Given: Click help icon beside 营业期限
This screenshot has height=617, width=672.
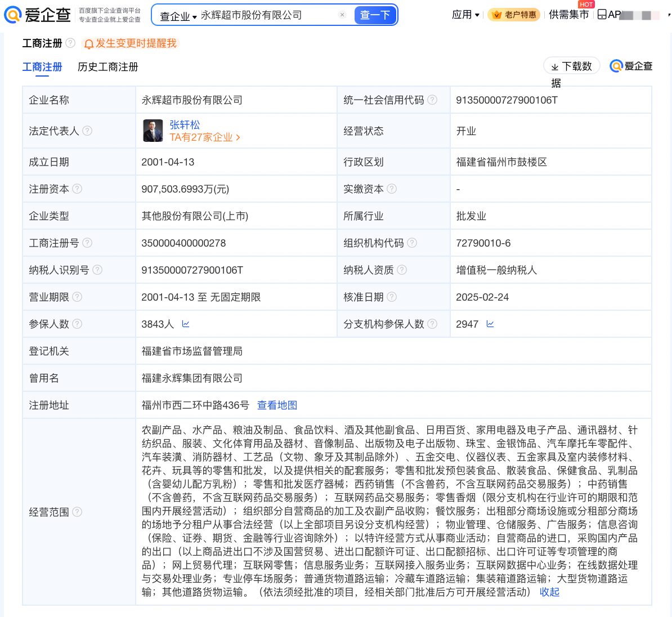Looking at the screenshot, I should [77, 297].
